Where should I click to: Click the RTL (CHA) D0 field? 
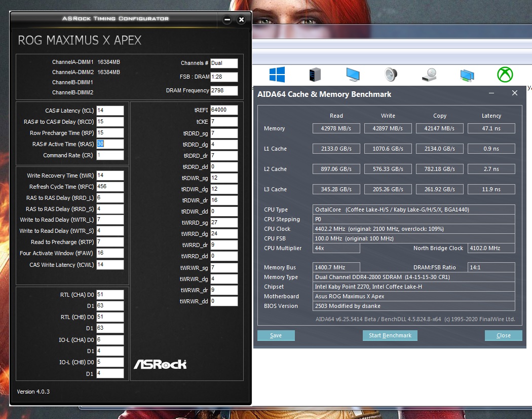110,295
